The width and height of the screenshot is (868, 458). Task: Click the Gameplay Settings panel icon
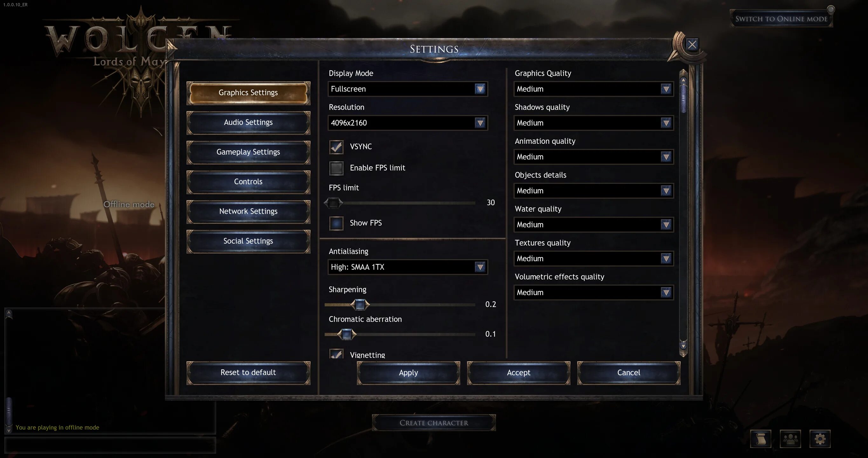(x=248, y=151)
